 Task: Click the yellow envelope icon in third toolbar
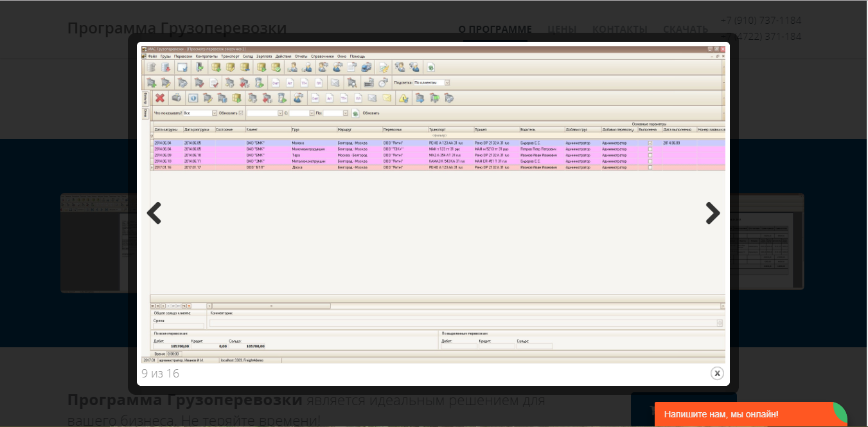click(x=387, y=98)
